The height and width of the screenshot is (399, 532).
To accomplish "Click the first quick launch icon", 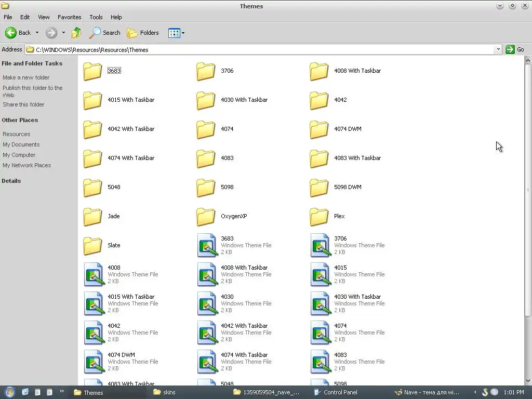I will click(x=25, y=392).
